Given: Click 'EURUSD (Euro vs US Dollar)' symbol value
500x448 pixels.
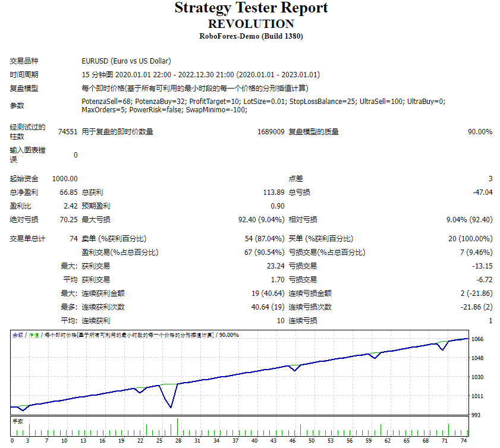Looking at the screenshot, I should point(126,61).
